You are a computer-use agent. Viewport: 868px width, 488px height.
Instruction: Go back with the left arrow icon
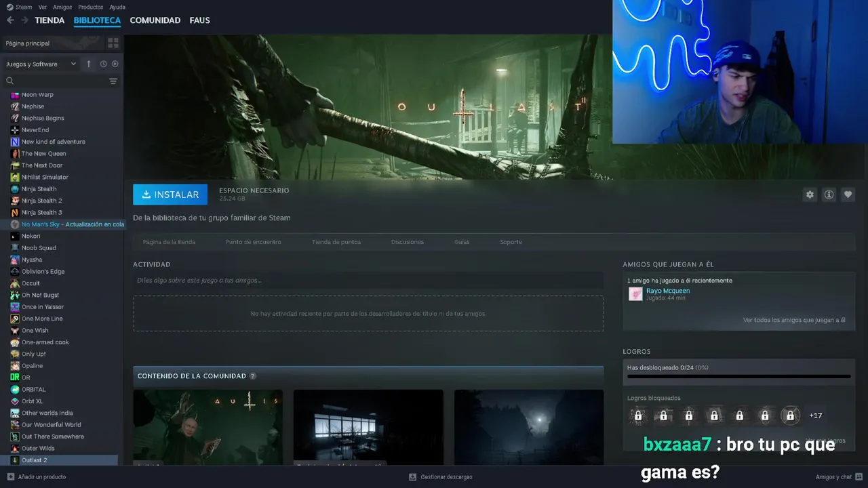point(10,20)
